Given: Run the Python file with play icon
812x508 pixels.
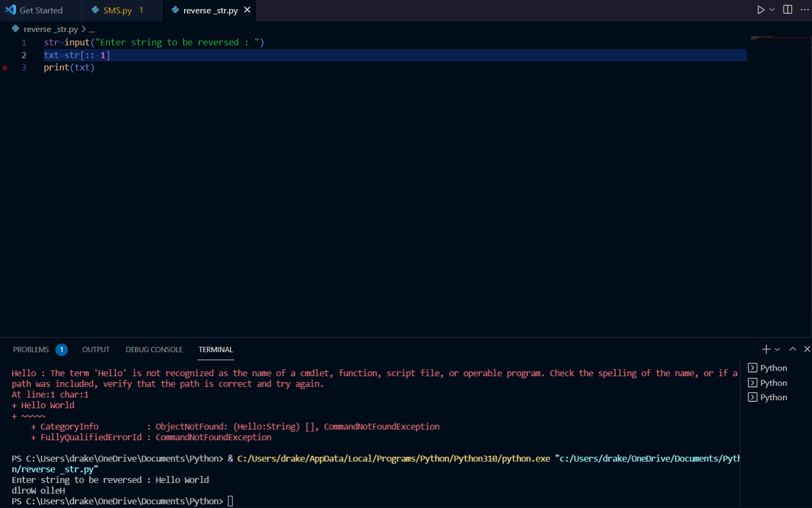Looking at the screenshot, I should click(x=761, y=10).
